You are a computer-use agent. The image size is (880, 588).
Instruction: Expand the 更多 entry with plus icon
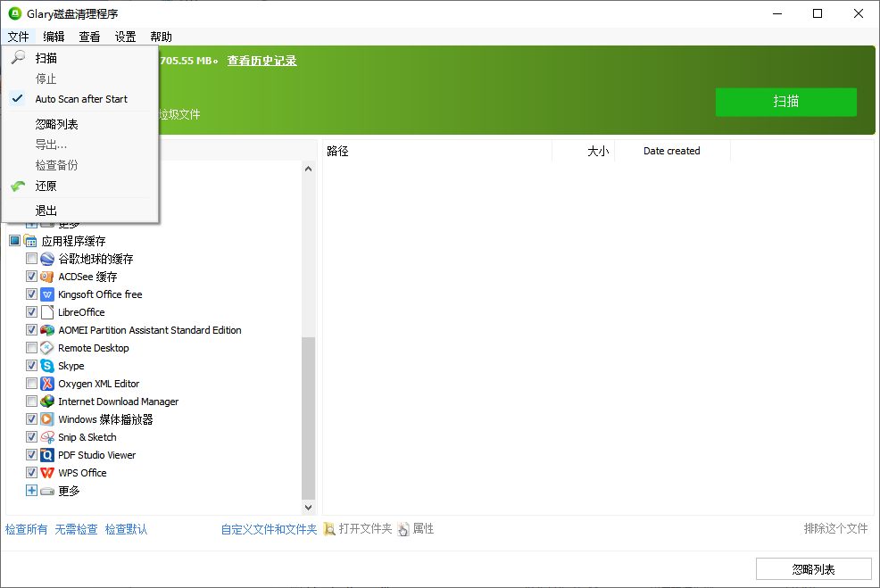[x=30, y=490]
